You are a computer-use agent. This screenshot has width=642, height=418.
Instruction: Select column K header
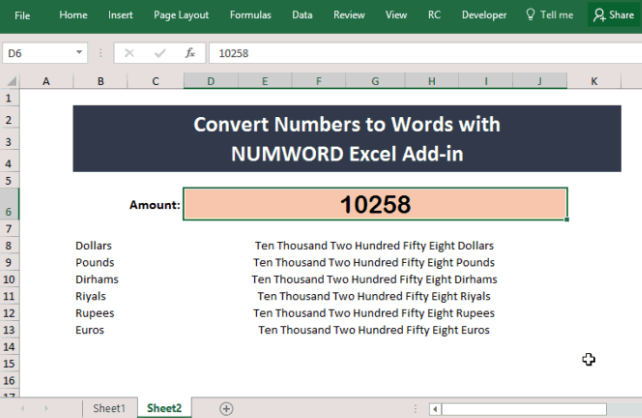pos(594,81)
